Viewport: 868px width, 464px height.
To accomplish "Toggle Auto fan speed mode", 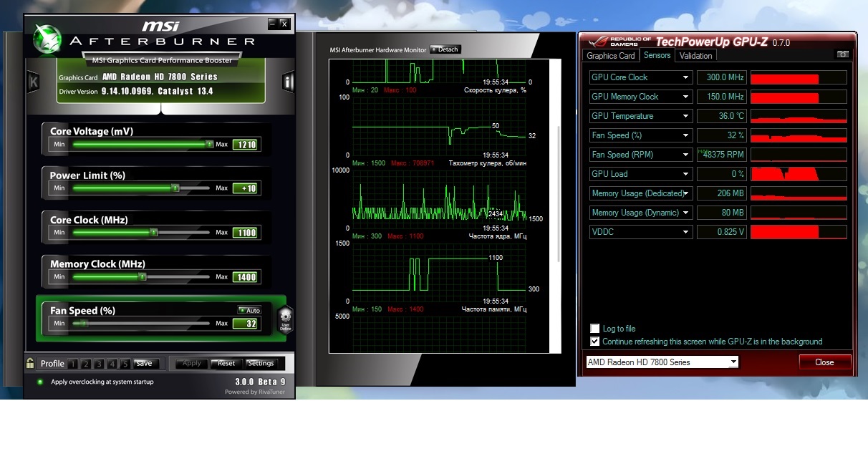I will pyautogui.click(x=249, y=310).
